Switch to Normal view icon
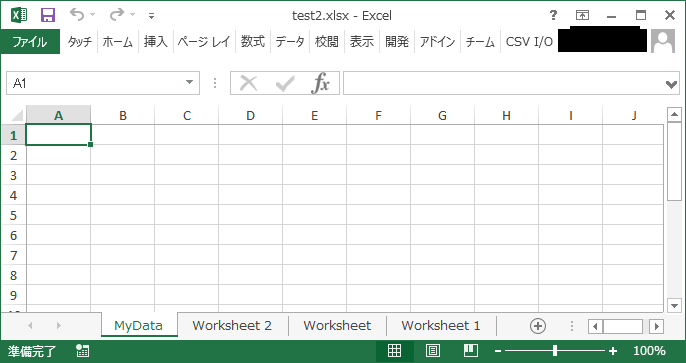 coord(394,351)
